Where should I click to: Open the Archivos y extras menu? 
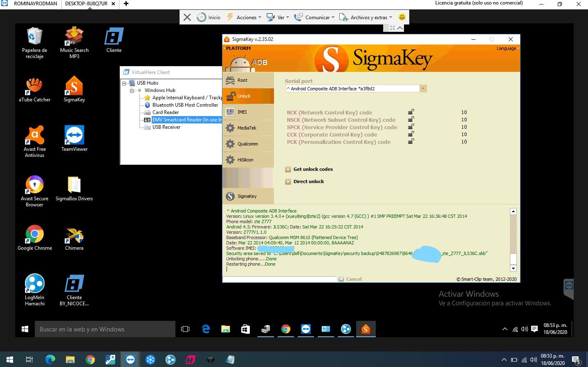[x=366, y=17]
